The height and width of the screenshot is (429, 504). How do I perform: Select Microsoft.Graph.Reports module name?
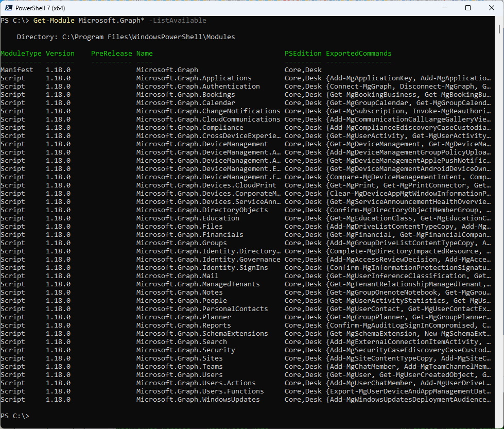pyautogui.click(x=184, y=325)
